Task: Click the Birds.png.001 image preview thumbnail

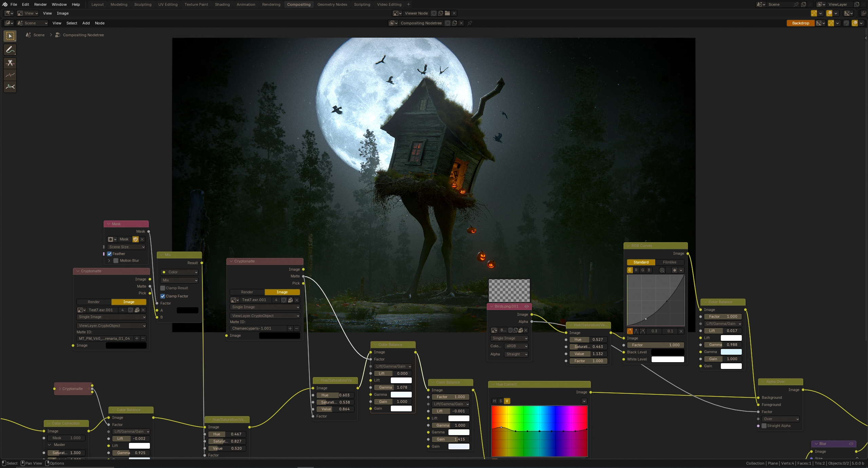Action: coord(509,291)
